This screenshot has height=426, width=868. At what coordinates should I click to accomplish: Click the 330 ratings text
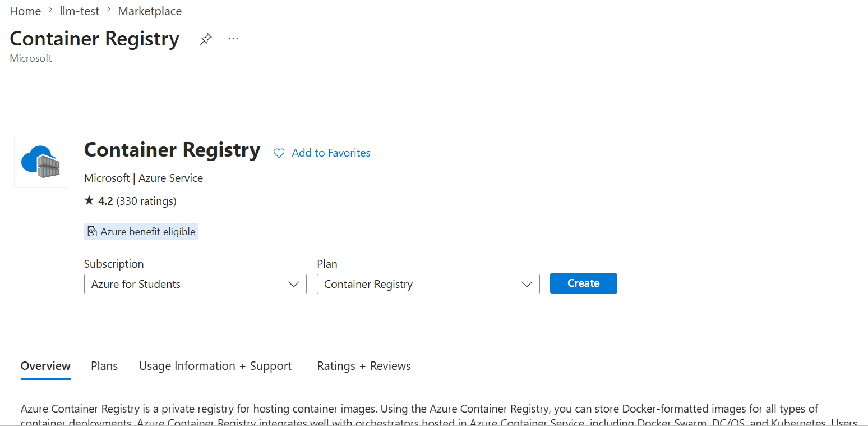146,201
